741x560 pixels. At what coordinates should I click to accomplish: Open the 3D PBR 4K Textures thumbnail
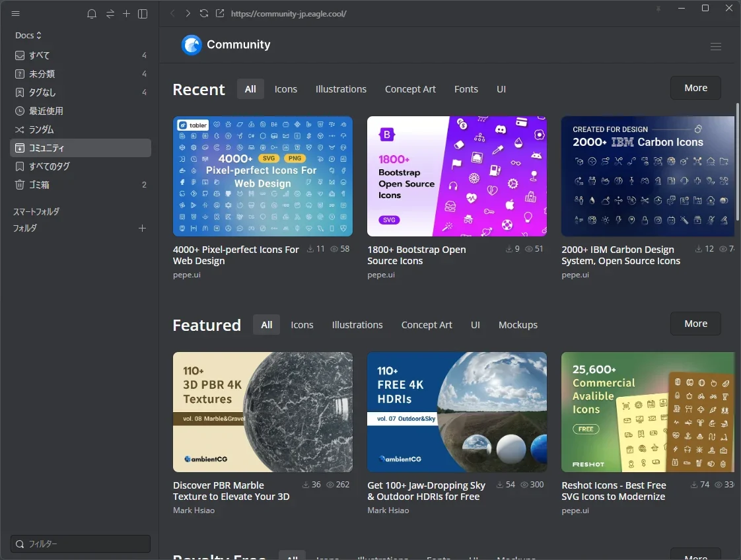click(263, 412)
